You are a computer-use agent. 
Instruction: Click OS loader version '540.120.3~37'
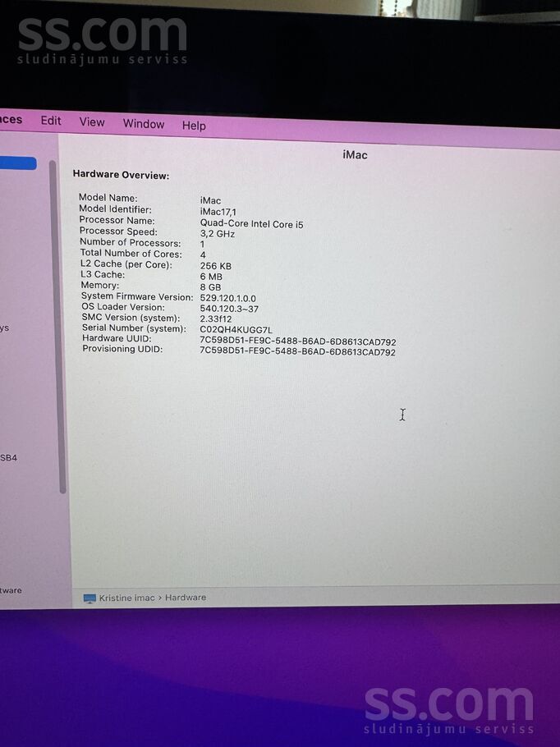229,309
